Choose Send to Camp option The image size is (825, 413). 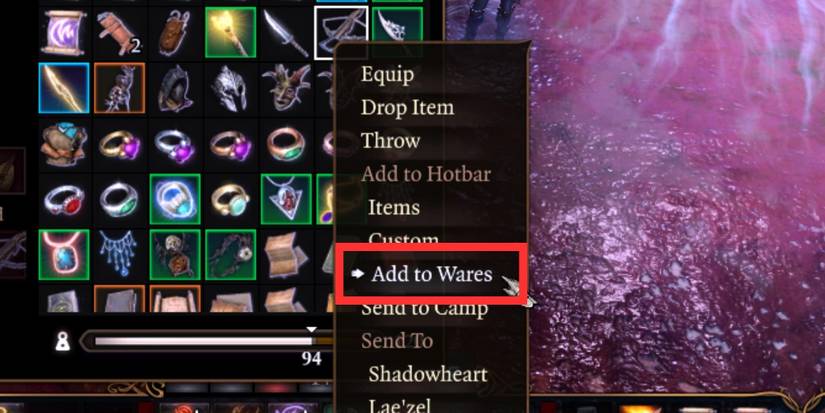pos(425,308)
